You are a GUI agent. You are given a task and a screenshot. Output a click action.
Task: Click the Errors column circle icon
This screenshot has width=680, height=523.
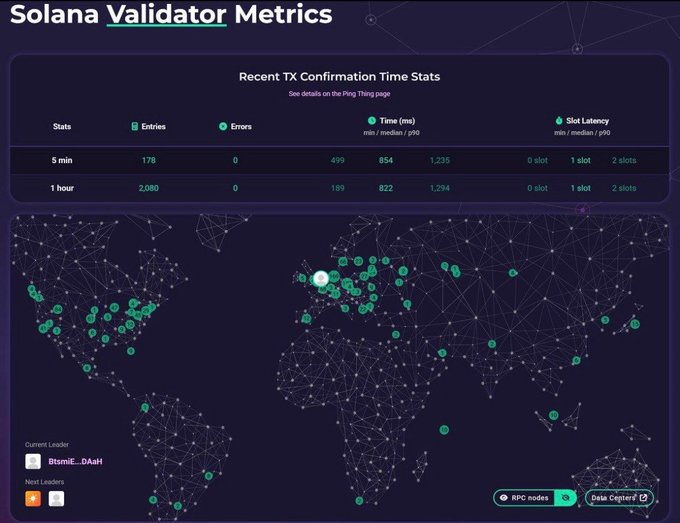click(223, 126)
